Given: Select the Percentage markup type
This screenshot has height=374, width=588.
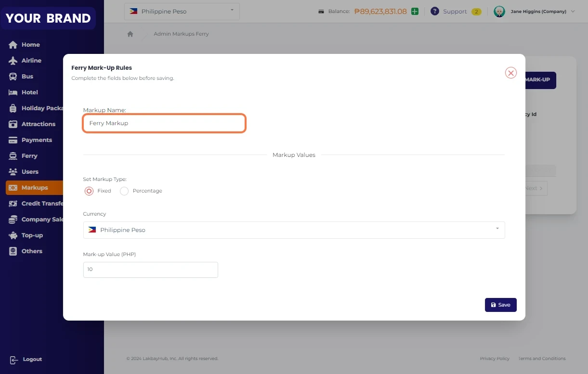Looking at the screenshot, I should [124, 191].
